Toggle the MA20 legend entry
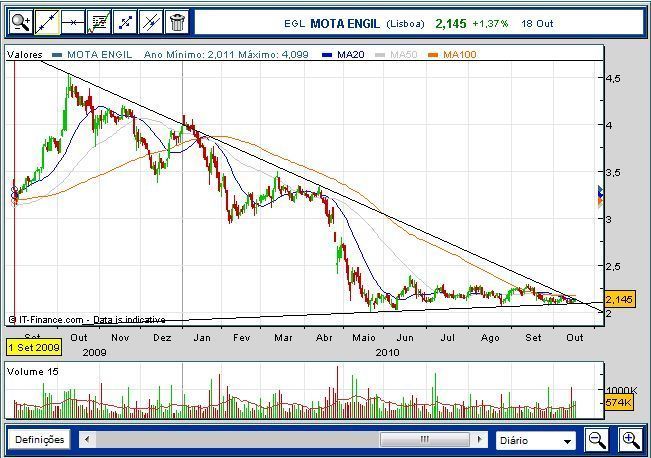Screen dimensions: 651x458 (x=344, y=54)
